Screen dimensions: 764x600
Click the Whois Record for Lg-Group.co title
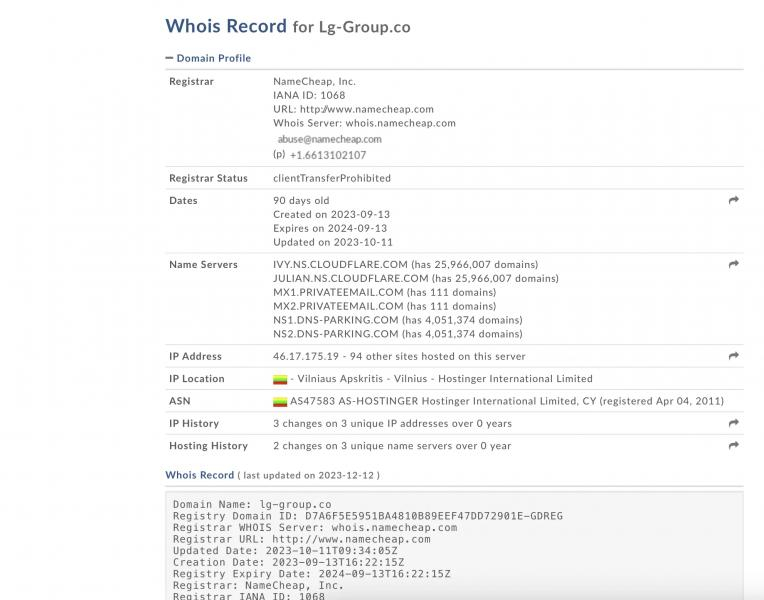pos(288,26)
